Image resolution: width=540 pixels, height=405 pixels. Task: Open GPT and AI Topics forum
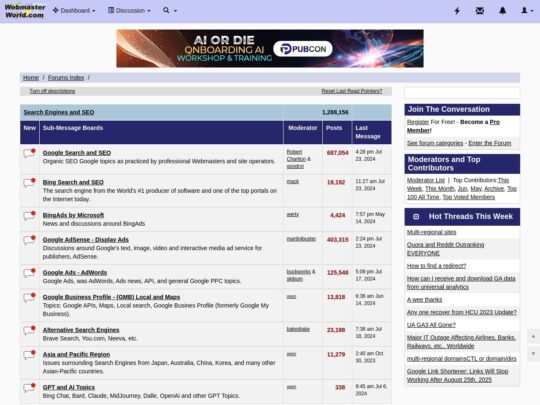69,387
